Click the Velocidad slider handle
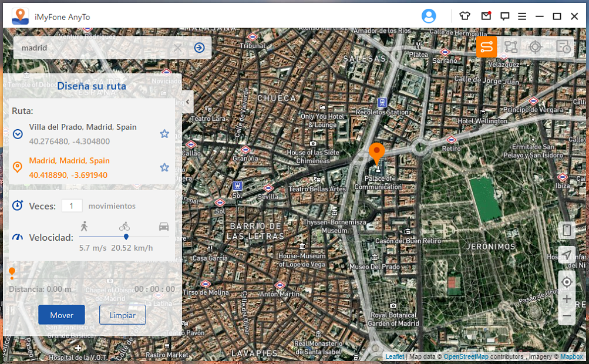The image size is (589, 364). pyautogui.click(x=126, y=237)
